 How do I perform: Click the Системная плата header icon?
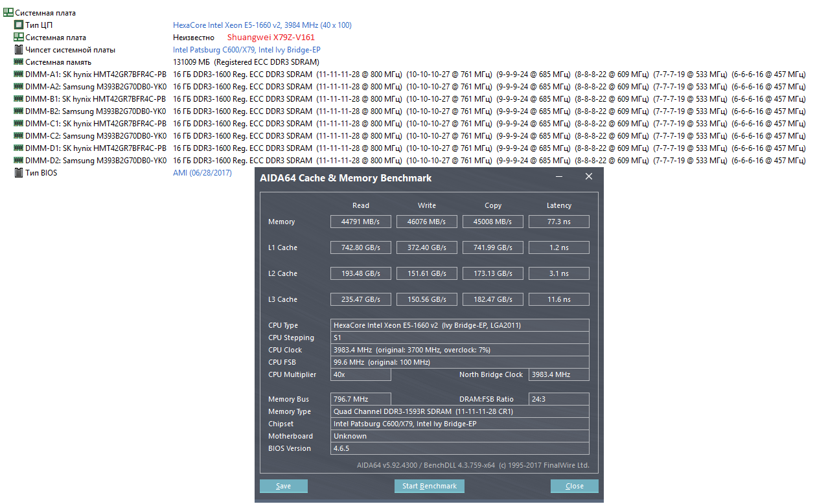point(8,13)
